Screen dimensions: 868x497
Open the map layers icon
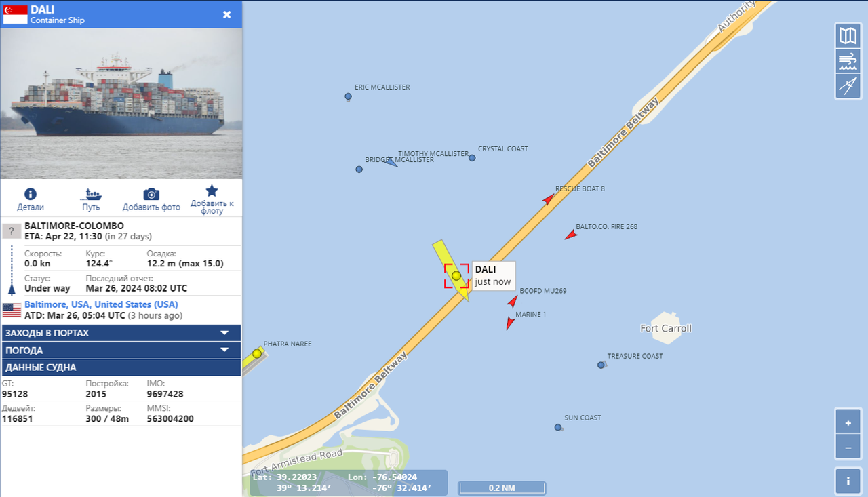tap(848, 35)
